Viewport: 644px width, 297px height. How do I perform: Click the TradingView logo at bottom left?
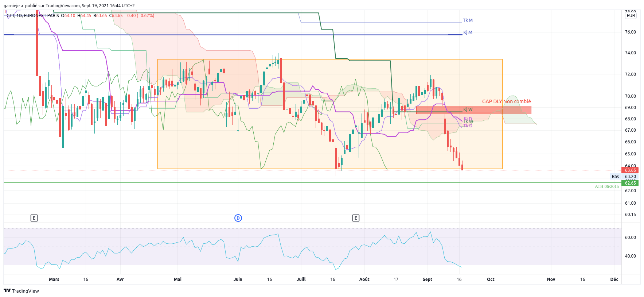[x=21, y=291]
